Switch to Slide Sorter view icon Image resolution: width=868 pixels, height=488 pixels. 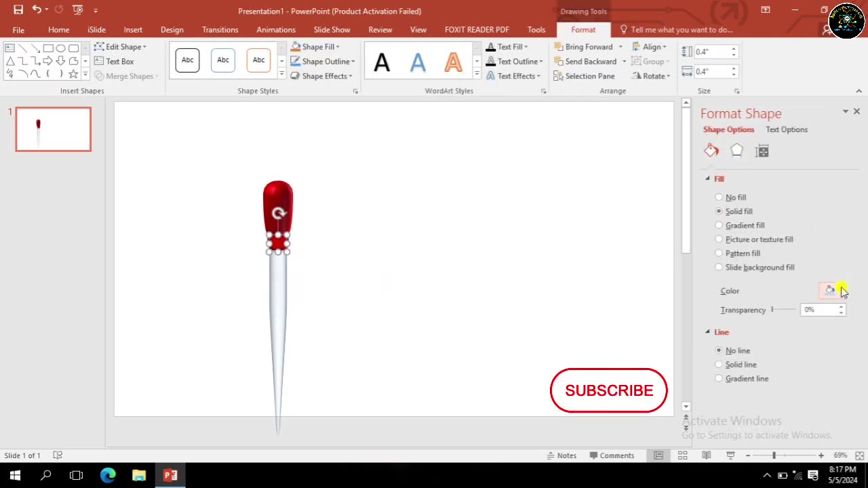pos(683,455)
